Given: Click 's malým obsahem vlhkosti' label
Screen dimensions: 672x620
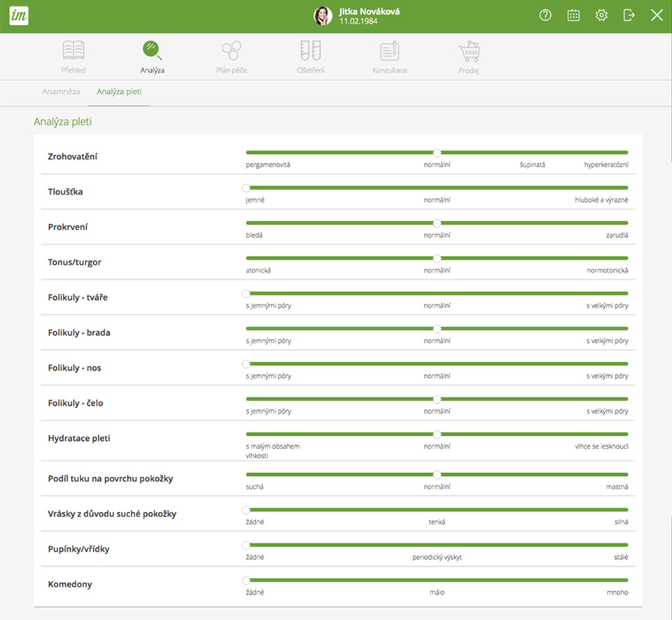Looking at the screenshot, I should [x=272, y=451].
